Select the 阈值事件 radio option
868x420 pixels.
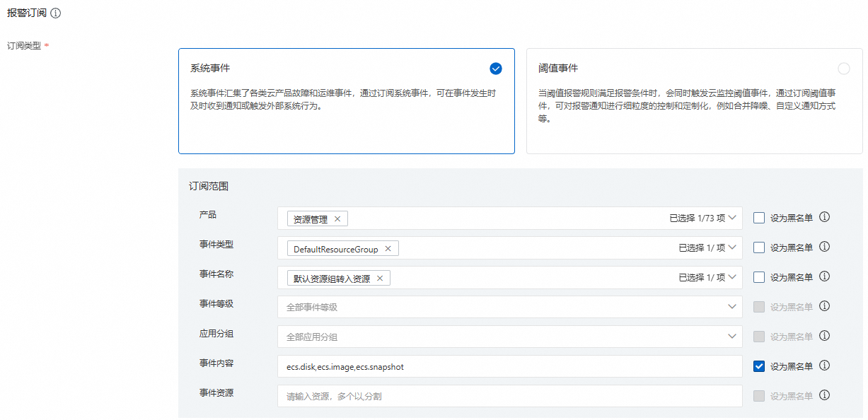coord(844,69)
